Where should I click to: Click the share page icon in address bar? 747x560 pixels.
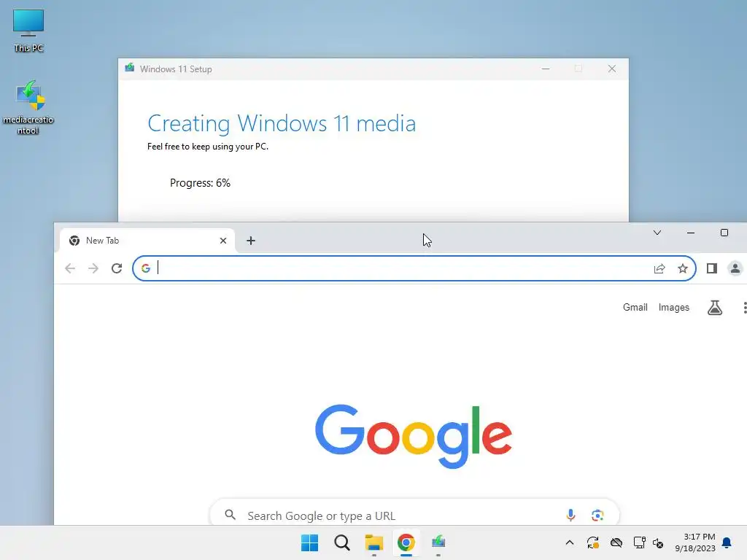[659, 268]
